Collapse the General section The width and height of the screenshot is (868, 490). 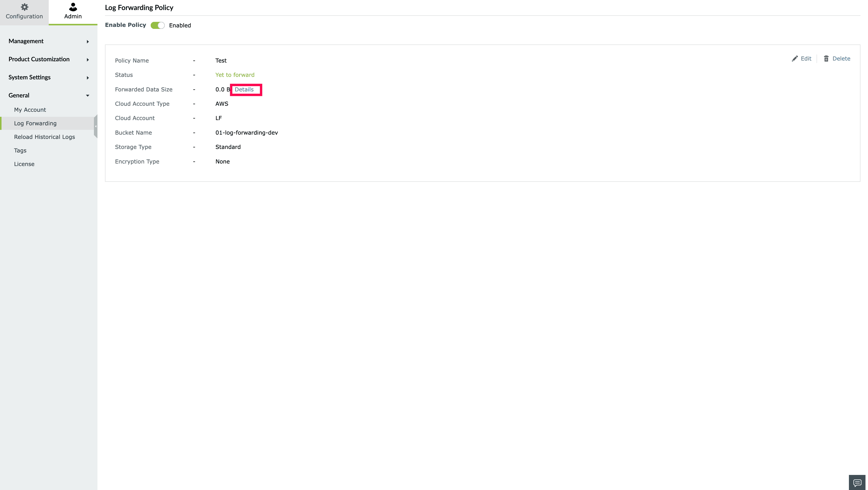(x=19, y=95)
